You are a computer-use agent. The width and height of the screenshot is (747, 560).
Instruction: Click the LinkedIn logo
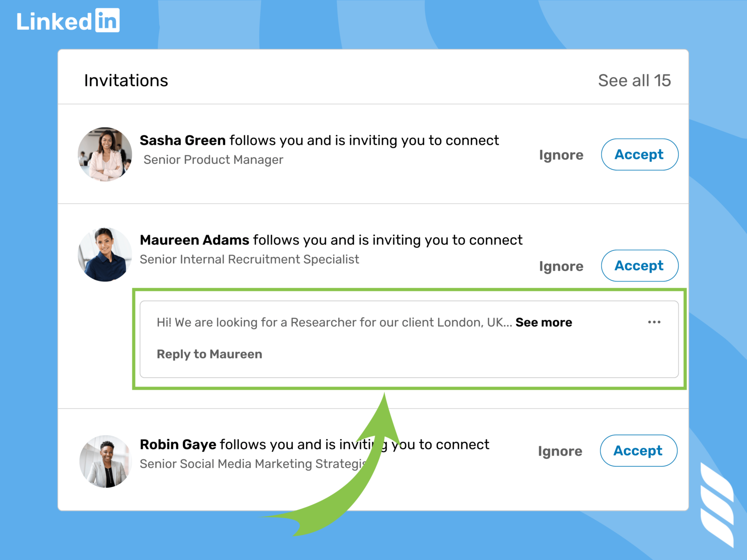point(68,19)
